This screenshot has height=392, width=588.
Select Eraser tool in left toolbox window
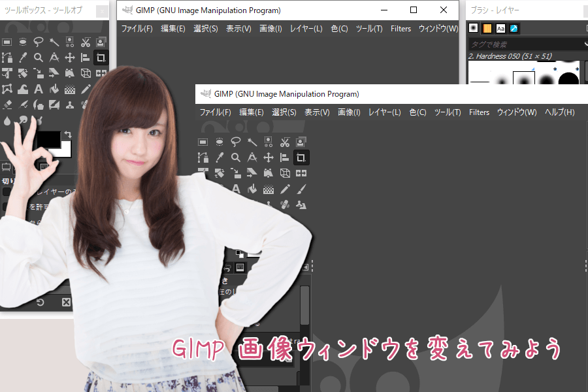click(7, 105)
